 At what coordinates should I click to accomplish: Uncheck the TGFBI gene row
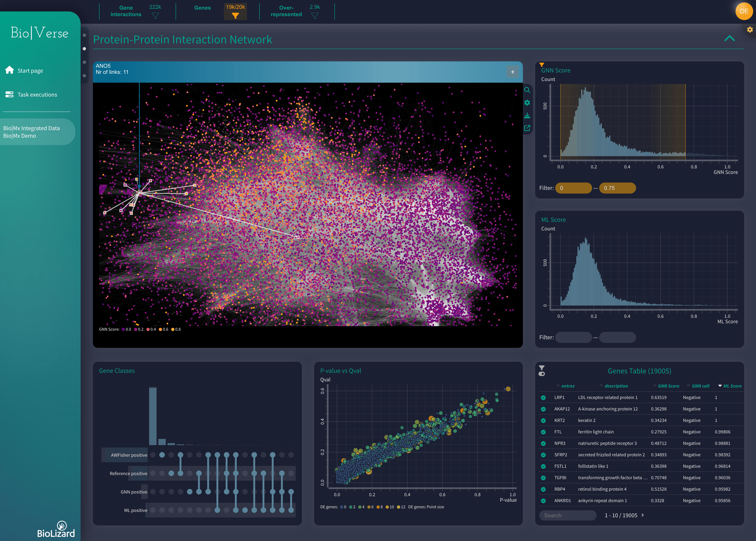click(x=543, y=478)
